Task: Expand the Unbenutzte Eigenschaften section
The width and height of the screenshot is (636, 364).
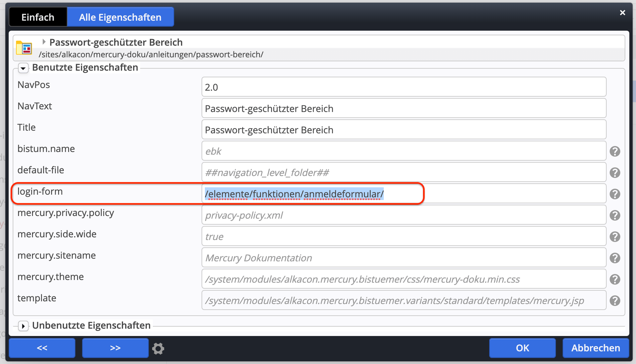Action: (23, 326)
